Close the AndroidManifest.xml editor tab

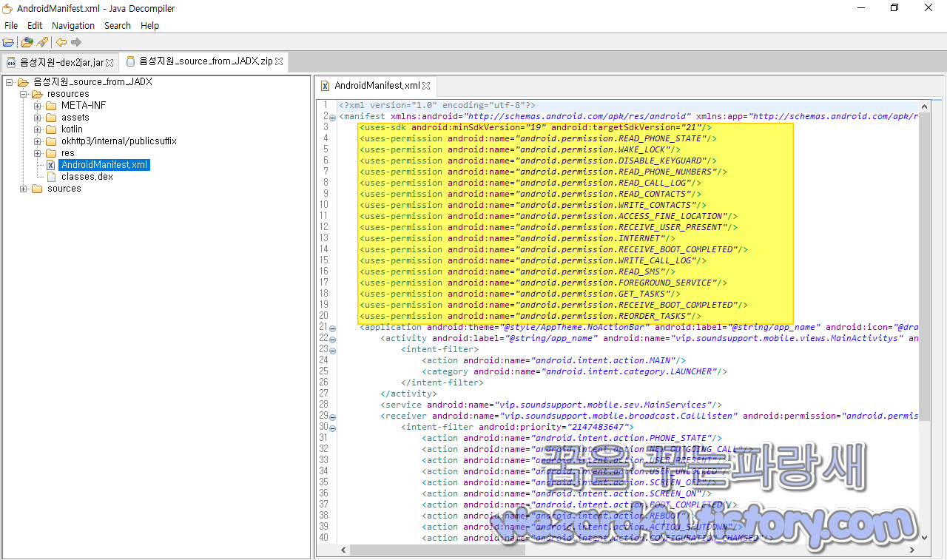pyautogui.click(x=426, y=86)
